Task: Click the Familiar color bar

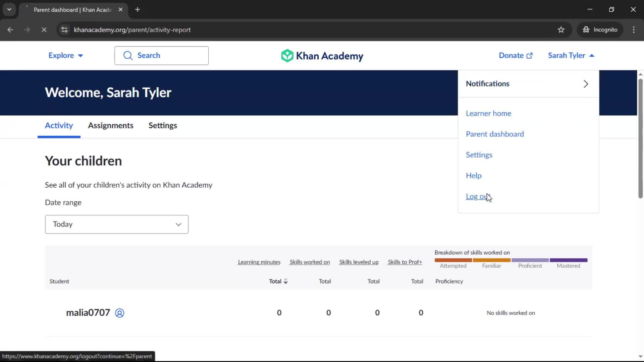Action: pos(492,260)
